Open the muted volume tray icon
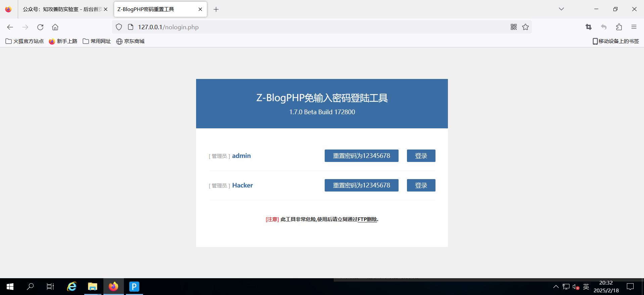This screenshot has height=295, width=644. click(576, 287)
